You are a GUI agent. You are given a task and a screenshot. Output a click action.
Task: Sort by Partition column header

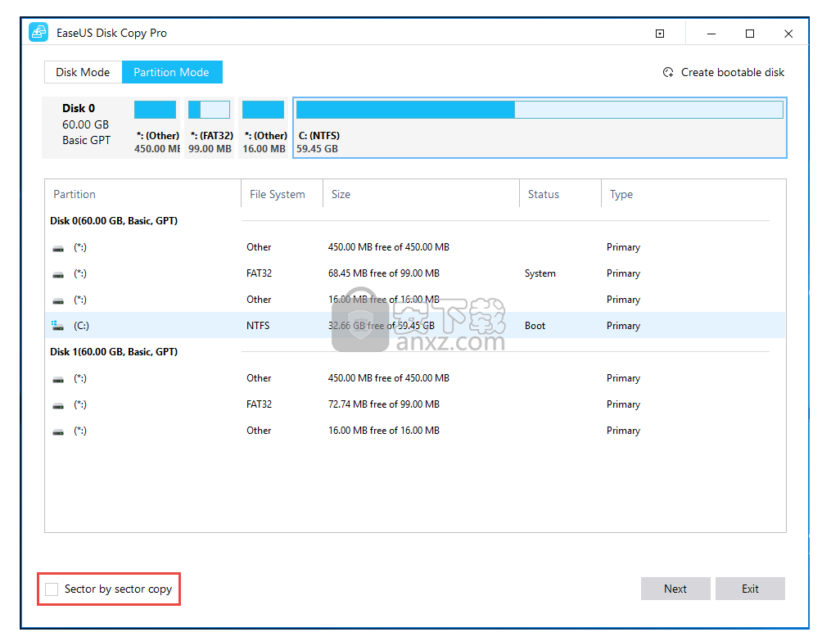tap(75, 194)
